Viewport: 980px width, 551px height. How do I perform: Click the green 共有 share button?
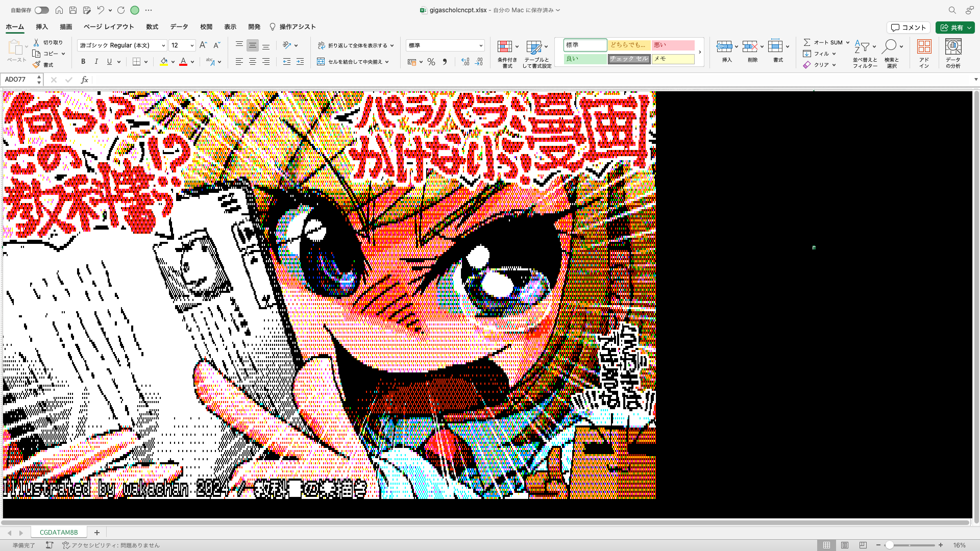click(955, 28)
